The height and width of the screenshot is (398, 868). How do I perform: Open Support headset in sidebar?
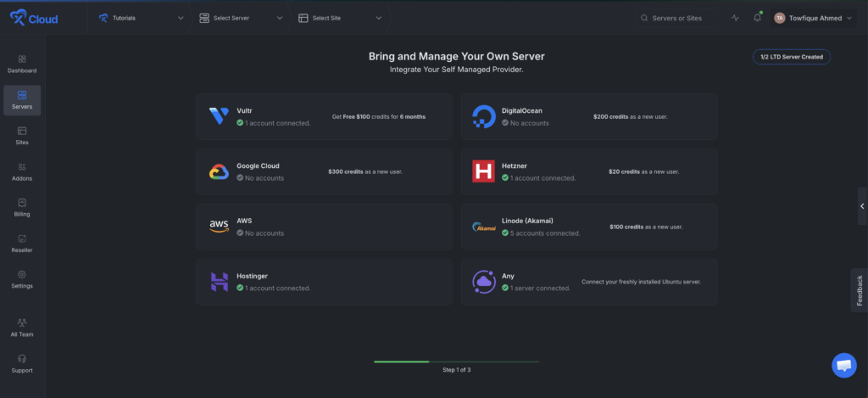(x=22, y=364)
